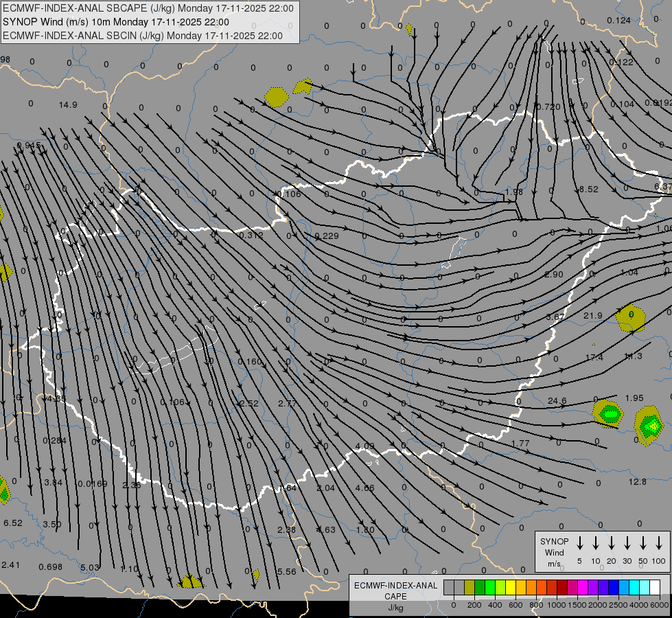Select the olive CAPE blob labeled 0 near 21.9

click(630, 318)
